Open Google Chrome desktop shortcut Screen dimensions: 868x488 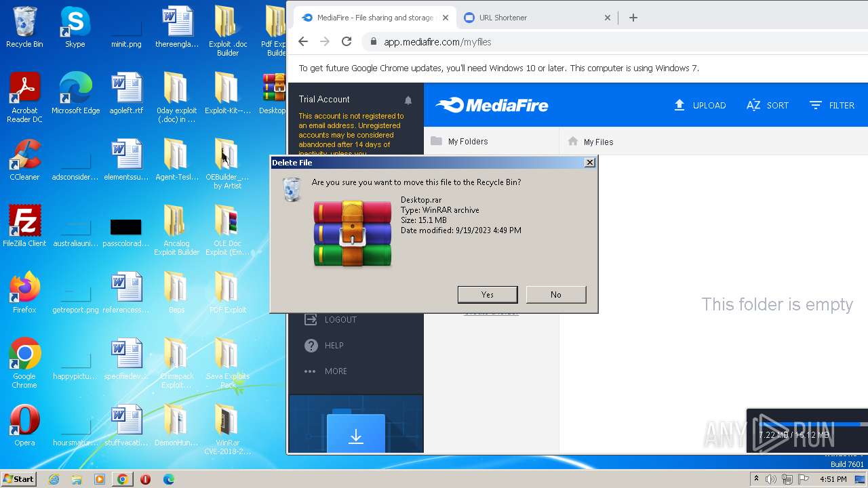click(x=24, y=363)
